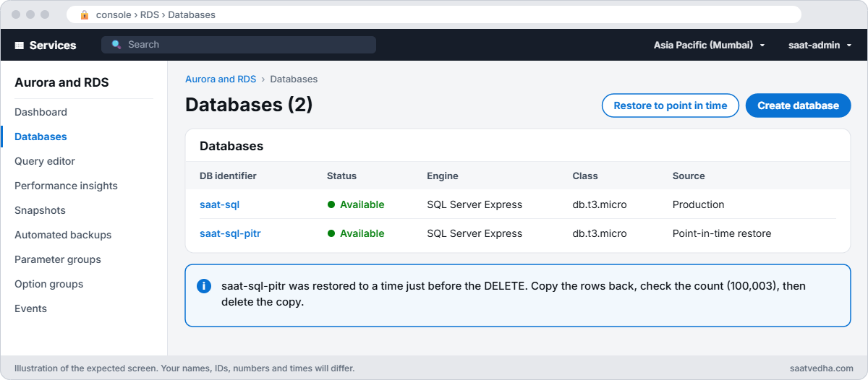Screen dimensions: 868x380
Task: Click SQL Server Express in the saat-sql-pitr row
Action: [x=475, y=233]
